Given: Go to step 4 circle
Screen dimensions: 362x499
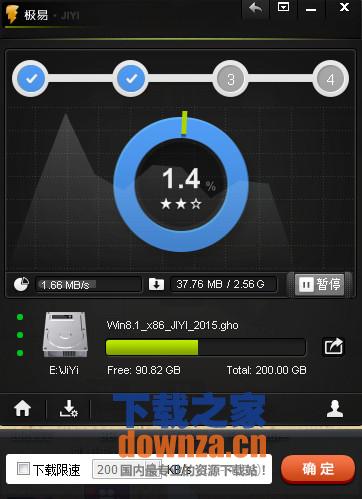Looking at the screenshot, I should pyautogui.click(x=330, y=79).
